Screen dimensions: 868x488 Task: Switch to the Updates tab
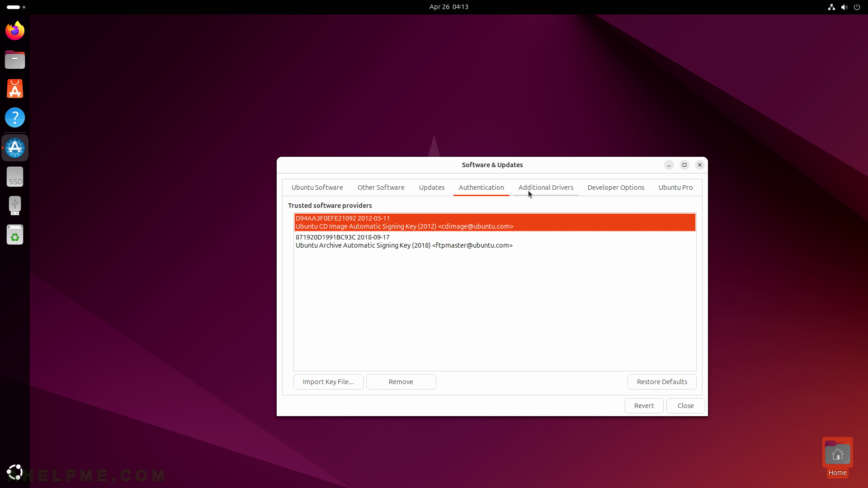click(x=432, y=188)
